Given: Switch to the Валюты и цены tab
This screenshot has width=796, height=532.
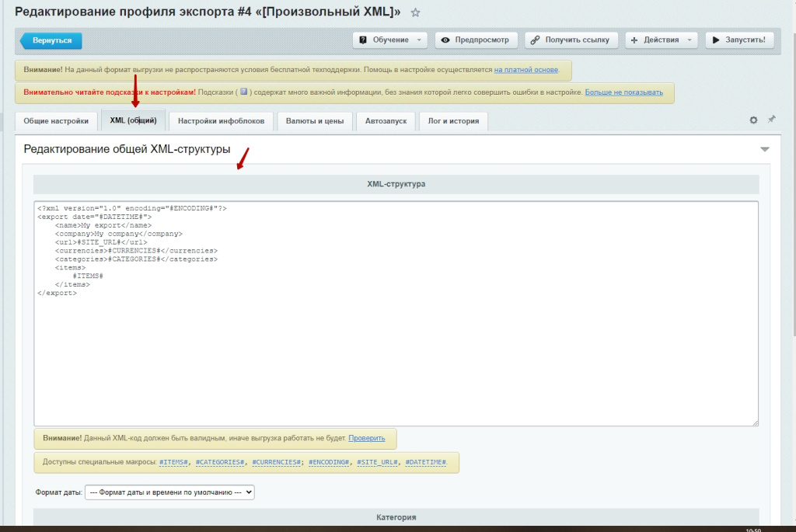Looking at the screenshot, I should 315,121.
